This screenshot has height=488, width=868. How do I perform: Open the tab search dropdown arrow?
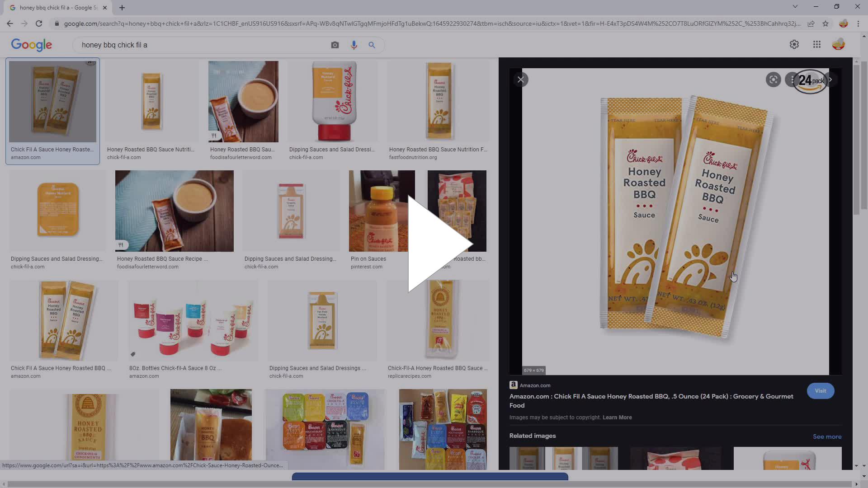(x=795, y=7)
